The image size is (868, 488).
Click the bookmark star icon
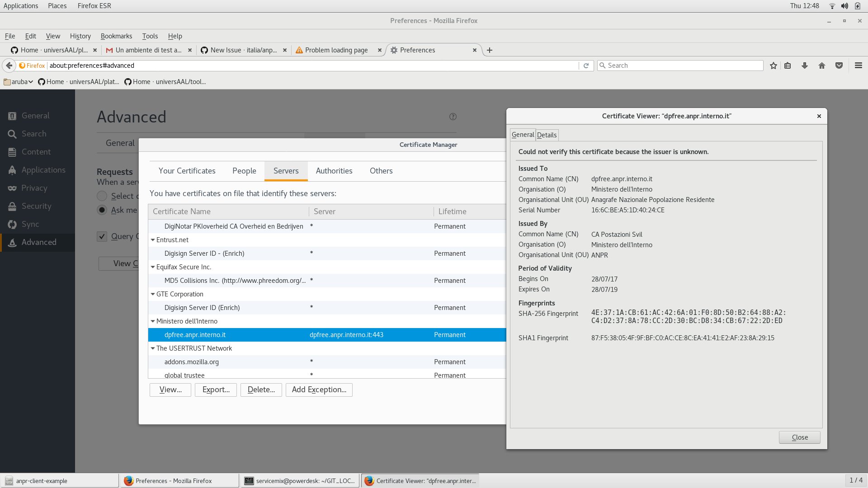pos(774,66)
